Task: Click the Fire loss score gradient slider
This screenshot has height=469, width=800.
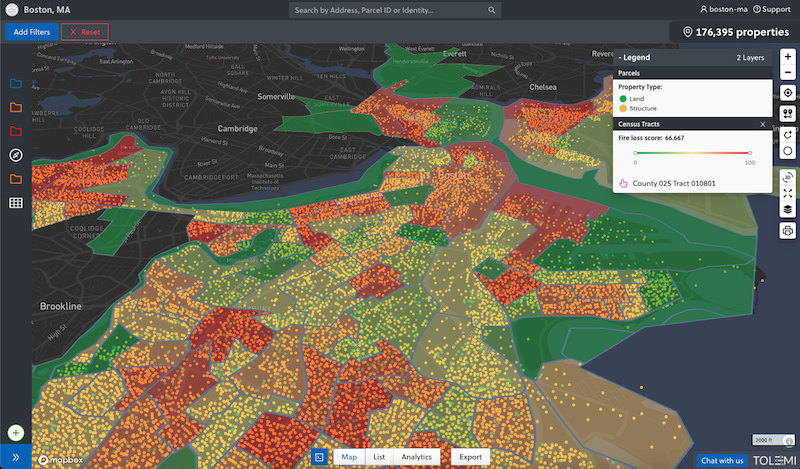Action: coord(692,153)
